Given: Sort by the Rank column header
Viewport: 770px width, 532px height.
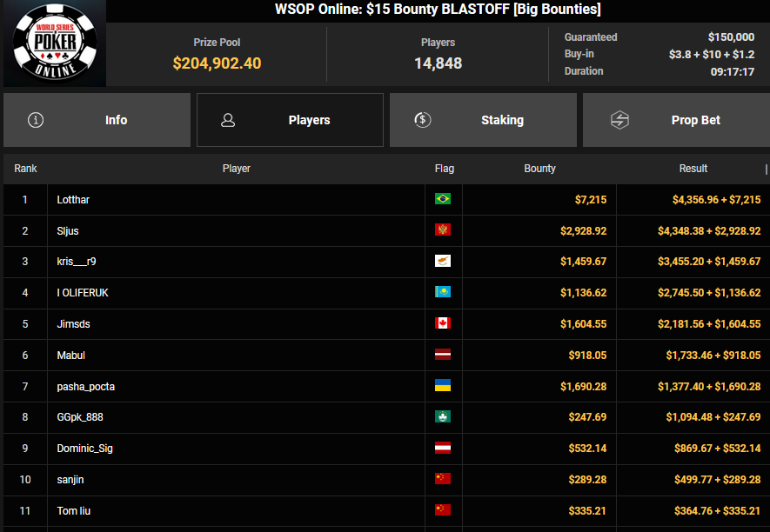Looking at the screenshot, I should (25, 169).
